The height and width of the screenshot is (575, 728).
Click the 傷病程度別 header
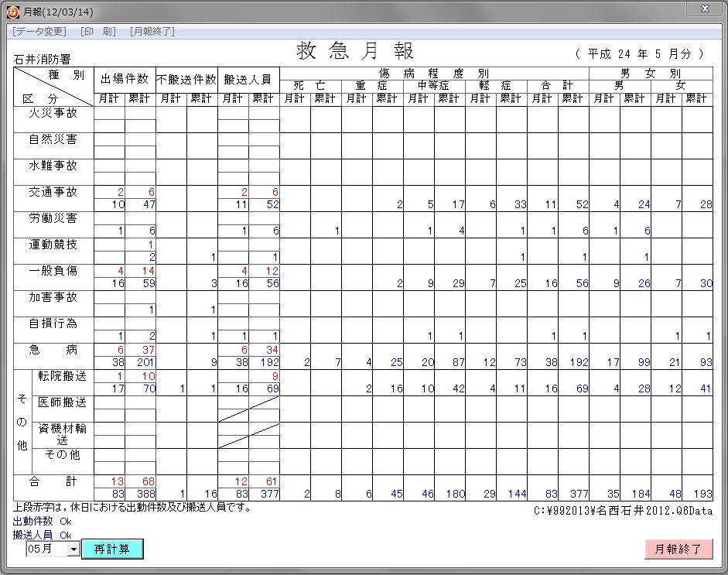click(433, 73)
